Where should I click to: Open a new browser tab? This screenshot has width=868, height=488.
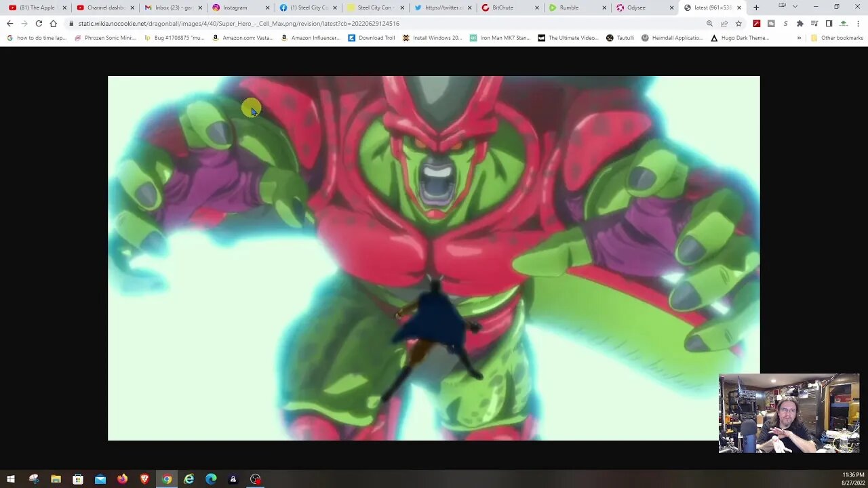coord(756,7)
